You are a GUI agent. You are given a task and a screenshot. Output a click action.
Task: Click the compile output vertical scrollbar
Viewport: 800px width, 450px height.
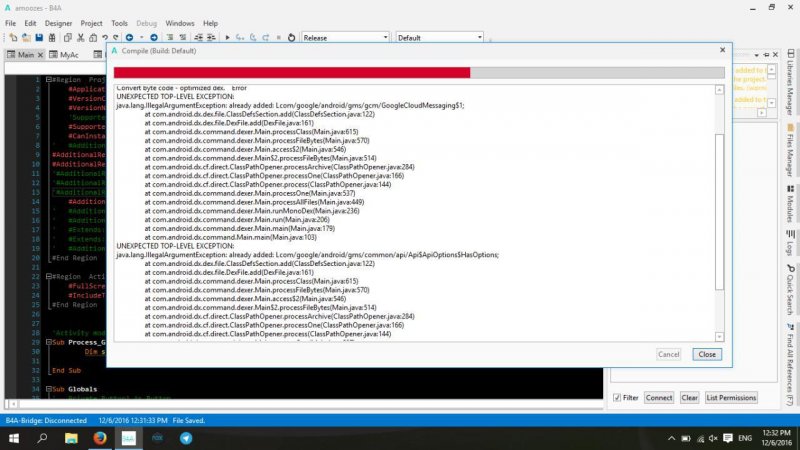pyautogui.click(x=720, y=200)
